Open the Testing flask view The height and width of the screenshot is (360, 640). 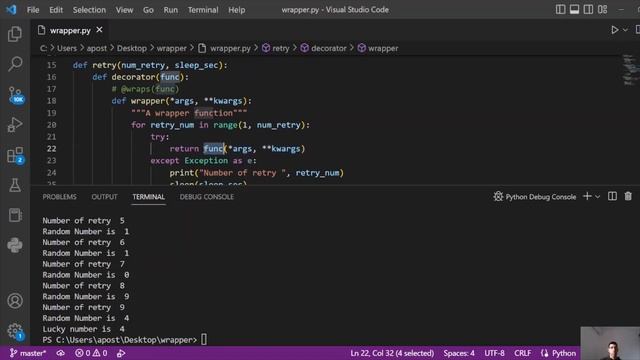tap(15, 185)
